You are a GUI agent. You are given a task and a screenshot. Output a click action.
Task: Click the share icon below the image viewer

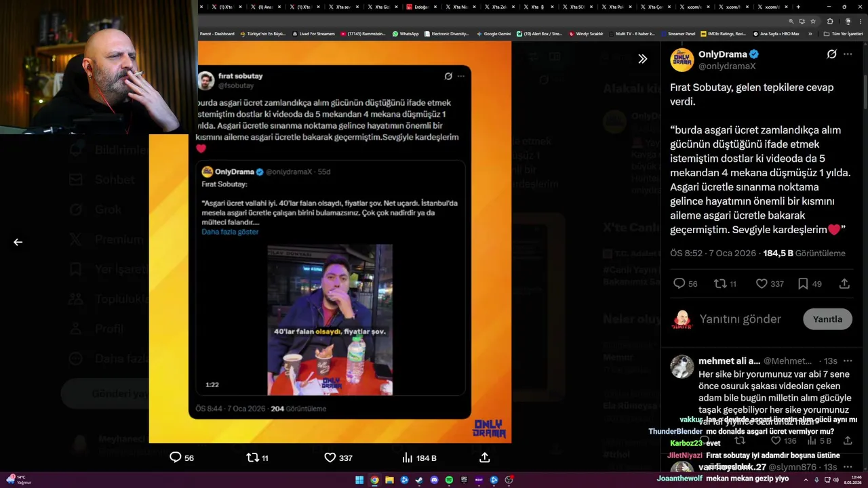click(x=485, y=457)
